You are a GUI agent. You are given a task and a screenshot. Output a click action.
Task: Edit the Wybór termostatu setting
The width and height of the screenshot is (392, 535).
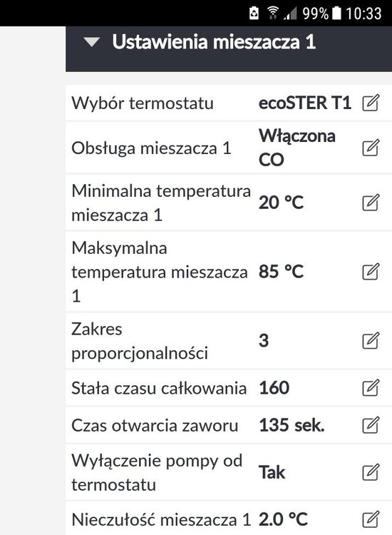(371, 103)
